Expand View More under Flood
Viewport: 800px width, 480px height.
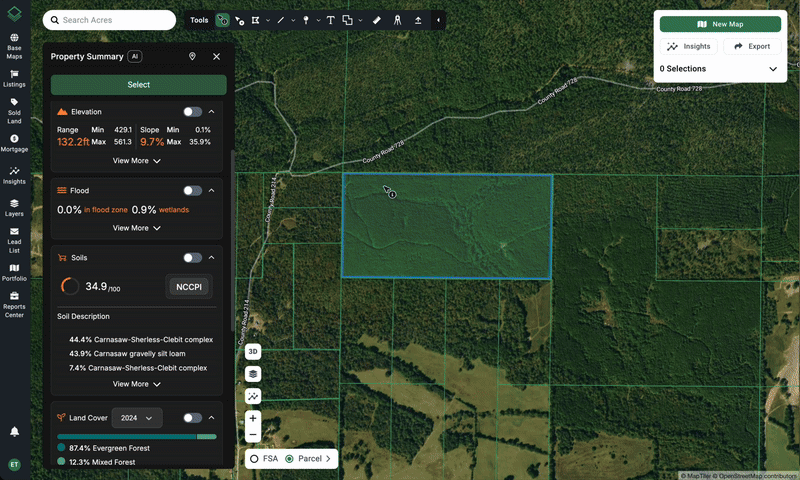[x=137, y=228]
